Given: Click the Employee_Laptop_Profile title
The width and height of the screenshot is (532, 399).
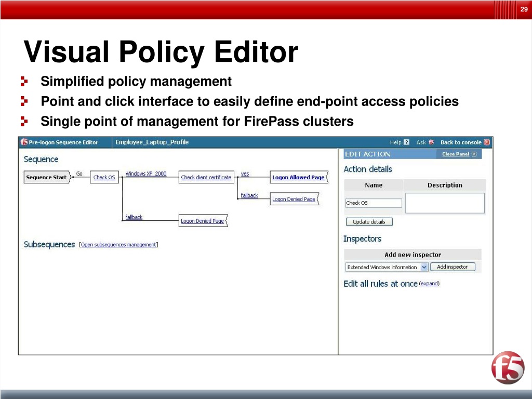Looking at the screenshot, I should pos(152,142).
